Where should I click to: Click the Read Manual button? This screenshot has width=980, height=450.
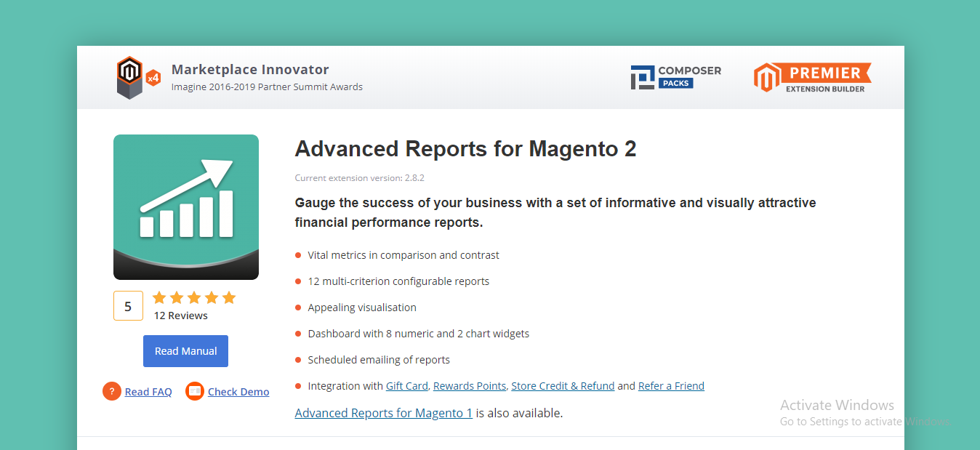tap(185, 351)
